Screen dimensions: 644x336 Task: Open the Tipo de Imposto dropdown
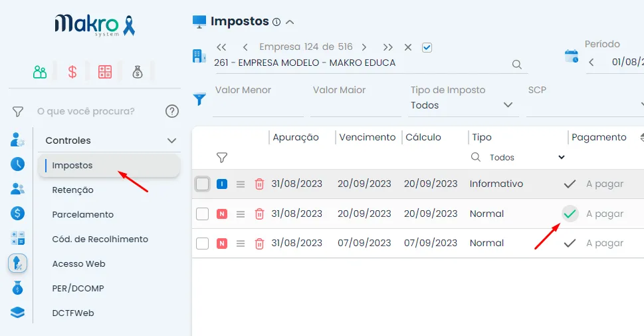(463, 105)
